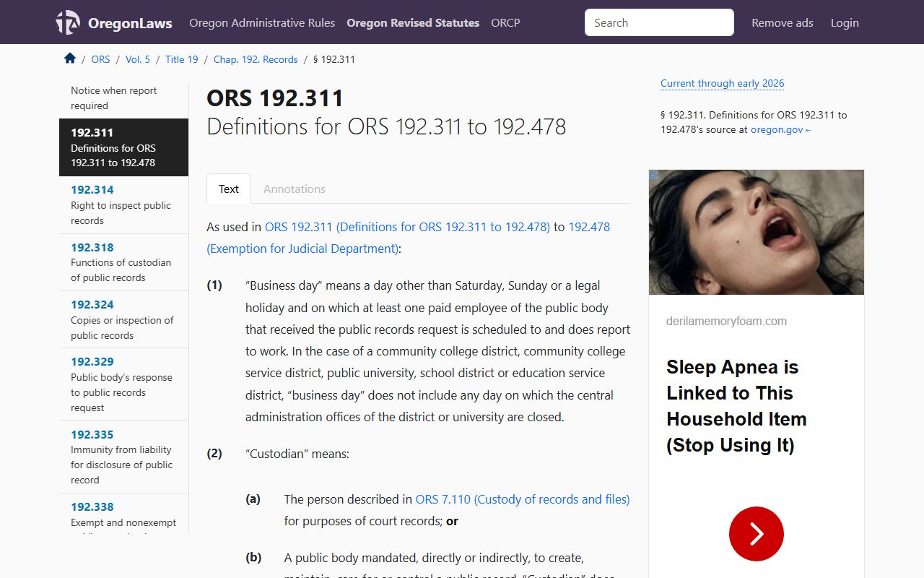Click the § 192.311 breadcrumb text

click(334, 59)
